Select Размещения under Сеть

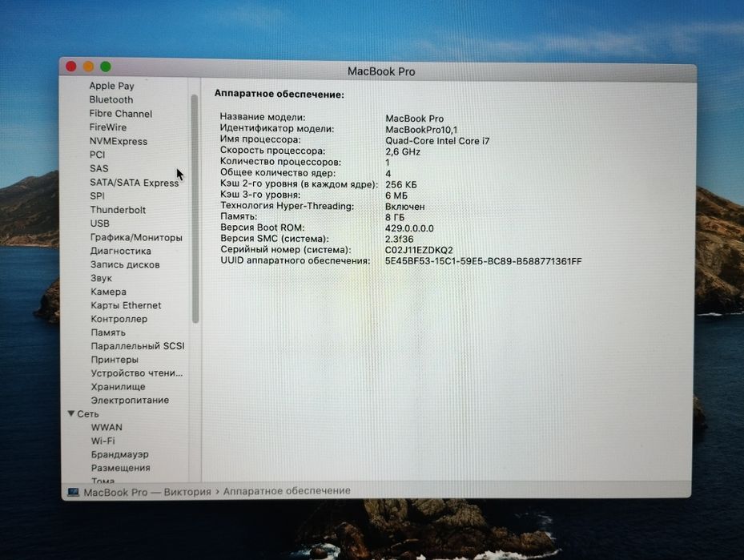120,468
